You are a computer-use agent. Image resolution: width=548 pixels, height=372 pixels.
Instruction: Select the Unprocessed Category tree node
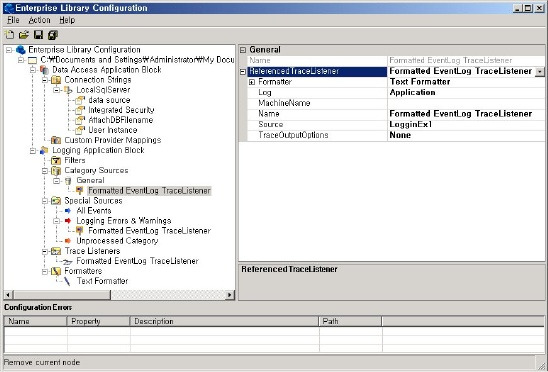[x=117, y=241]
